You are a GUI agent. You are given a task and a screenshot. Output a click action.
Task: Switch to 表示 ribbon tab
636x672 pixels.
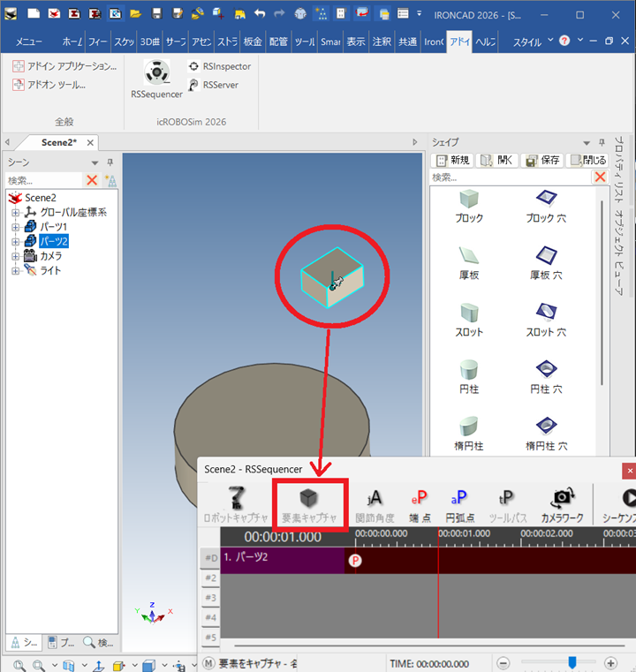pyautogui.click(x=356, y=42)
